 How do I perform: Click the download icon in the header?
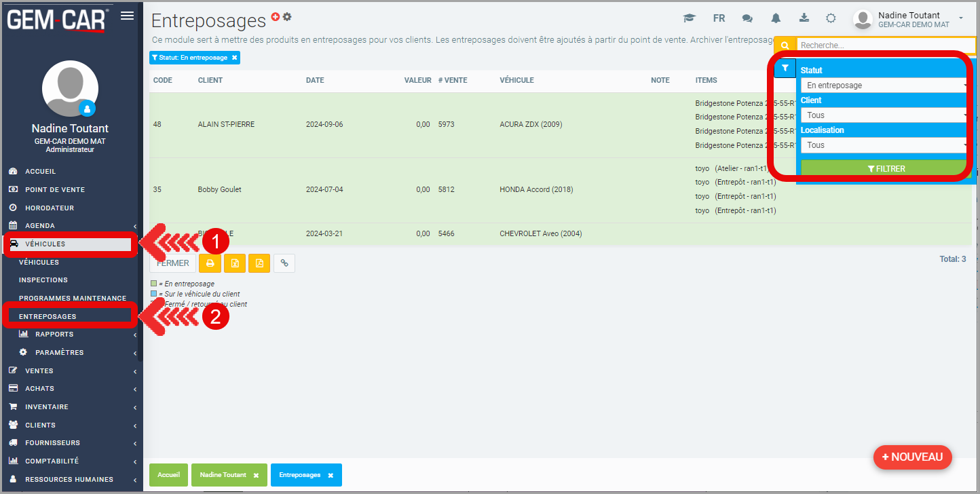[804, 18]
